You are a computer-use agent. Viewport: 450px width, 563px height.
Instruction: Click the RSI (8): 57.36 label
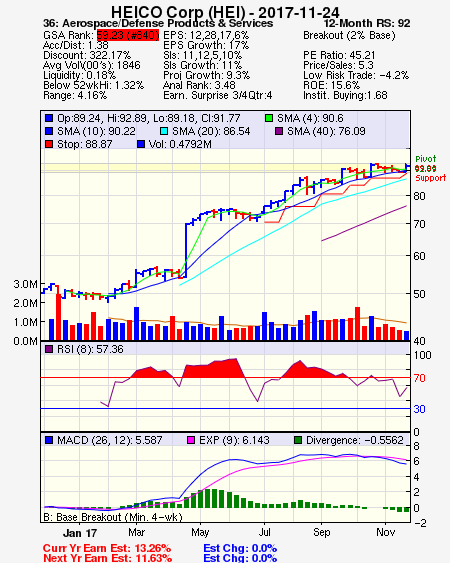pyautogui.click(x=90, y=349)
